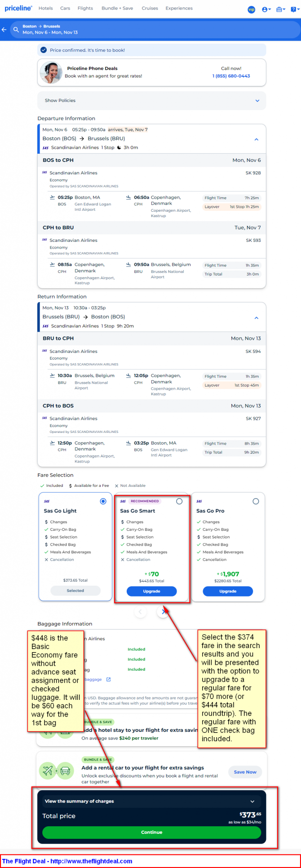The width and height of the screenshot is (301, 868).
Task: Click the '1st Stop 45m' layover
Action: (x=247, y=385)
